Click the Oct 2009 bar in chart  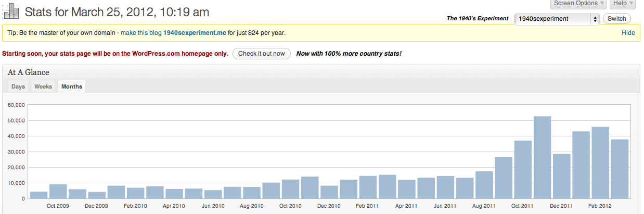(x=58, y=191)
